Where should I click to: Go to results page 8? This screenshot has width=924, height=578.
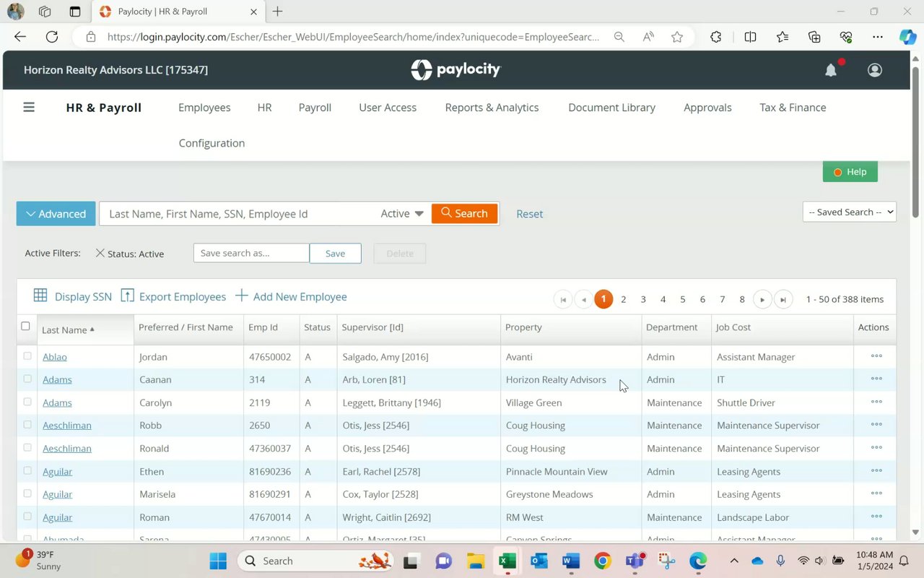point(742,299)
